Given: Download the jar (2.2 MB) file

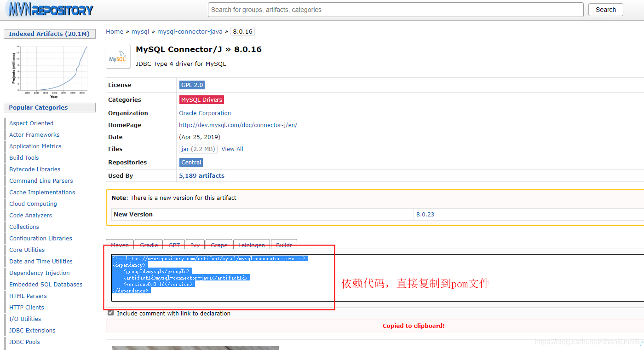Looking at the screenshot, I should (198, 149).
